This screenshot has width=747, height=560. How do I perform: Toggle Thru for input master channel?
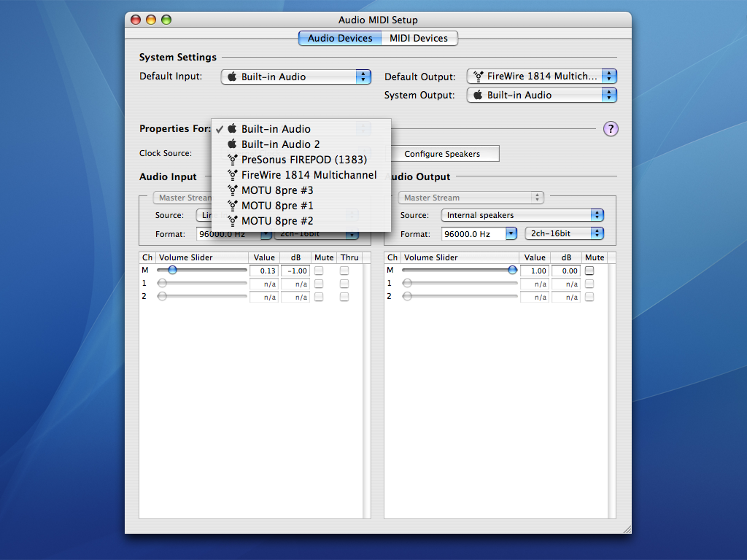click(x=344, y=271)
